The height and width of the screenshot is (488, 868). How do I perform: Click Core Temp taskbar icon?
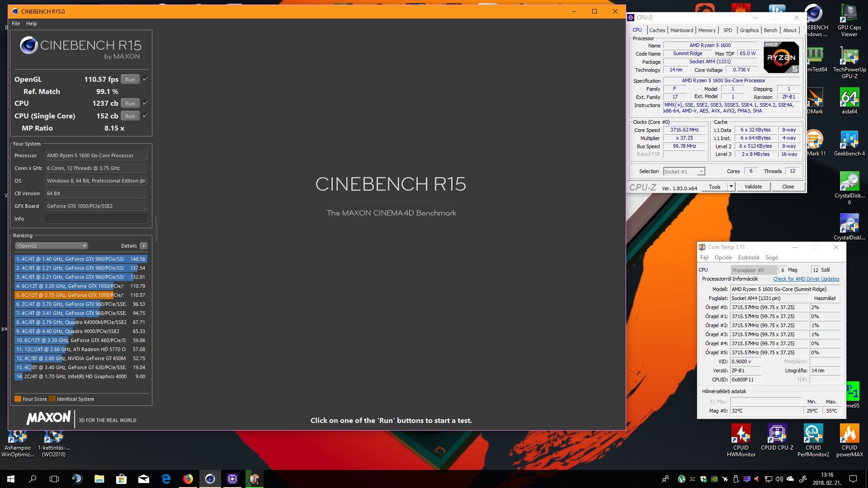pyautogui.click(x=255, y=479)
